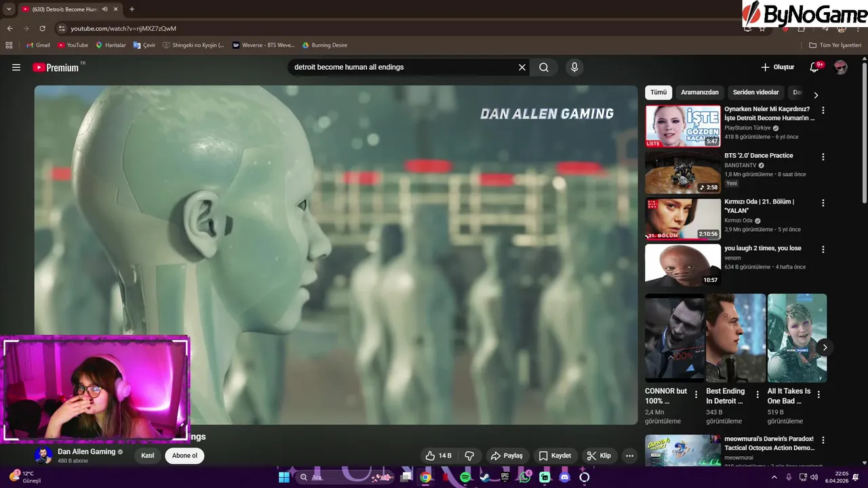Open Discord from the taskbar
Screen dimensions: 868x488
coord(564,477)
